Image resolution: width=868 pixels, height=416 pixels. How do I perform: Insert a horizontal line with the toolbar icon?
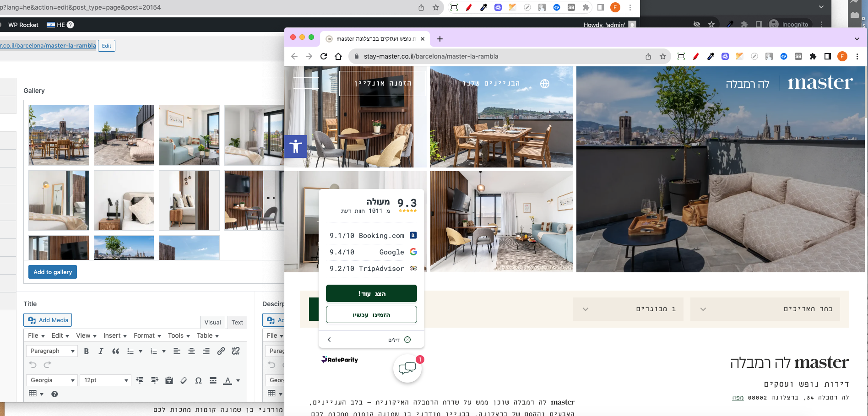pyautogui.click(x=213, y=380)
